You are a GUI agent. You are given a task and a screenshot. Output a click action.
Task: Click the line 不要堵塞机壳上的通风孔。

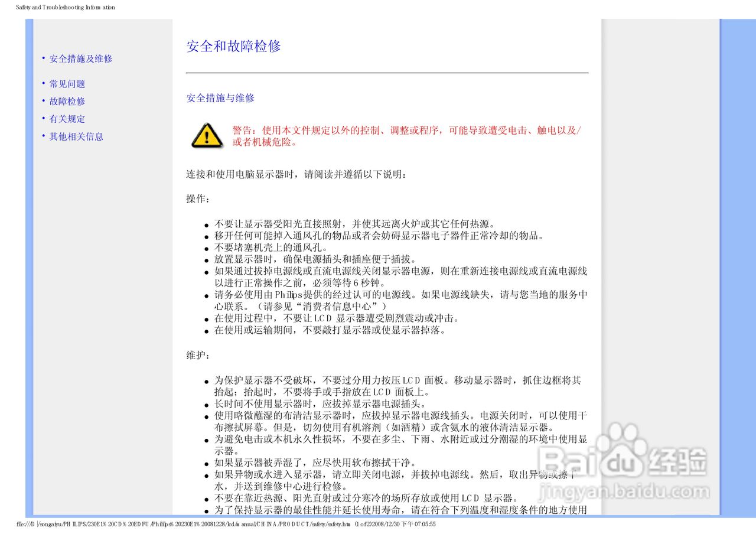271,248
